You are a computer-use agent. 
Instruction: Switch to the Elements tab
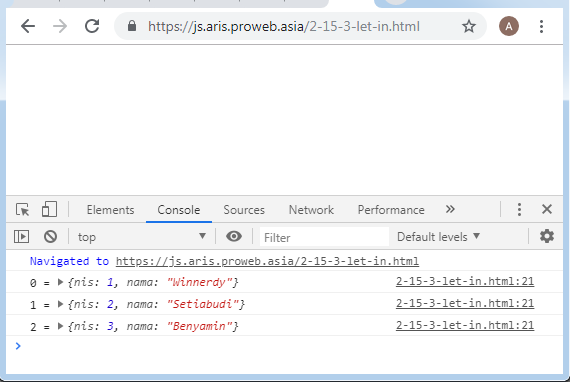(x=111, y=210)
